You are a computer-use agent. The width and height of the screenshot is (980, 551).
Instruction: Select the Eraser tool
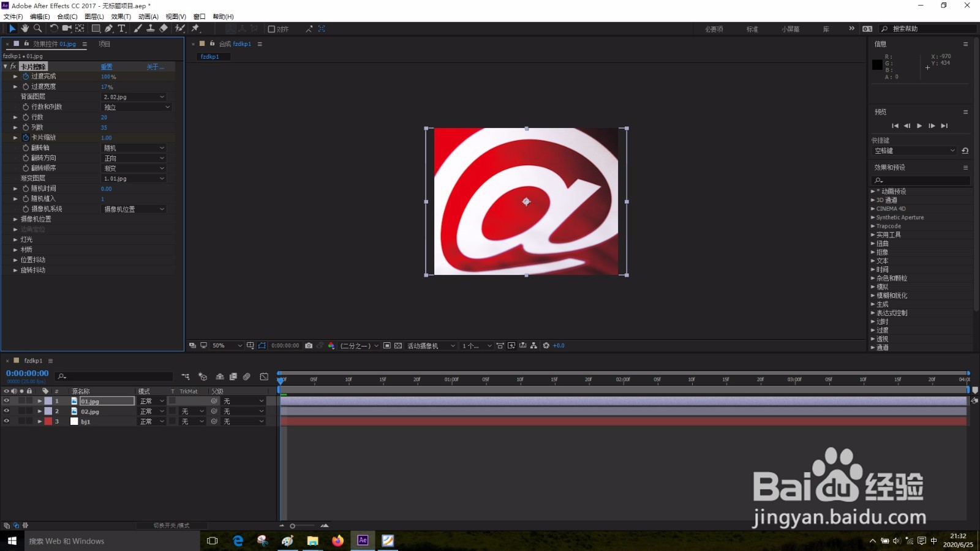tap(164, 28)
